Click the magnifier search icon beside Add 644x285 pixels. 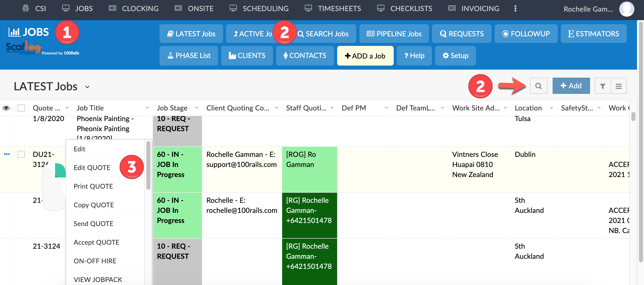coord(538,86)
